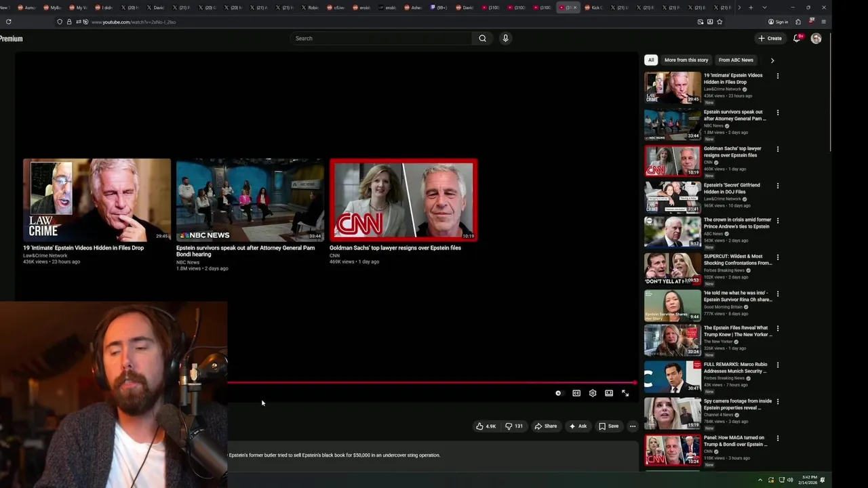Viewport: 868px width, 488px height.
Task: Toggle the site permissions icon in address bar
Action: tap(80, 22)
